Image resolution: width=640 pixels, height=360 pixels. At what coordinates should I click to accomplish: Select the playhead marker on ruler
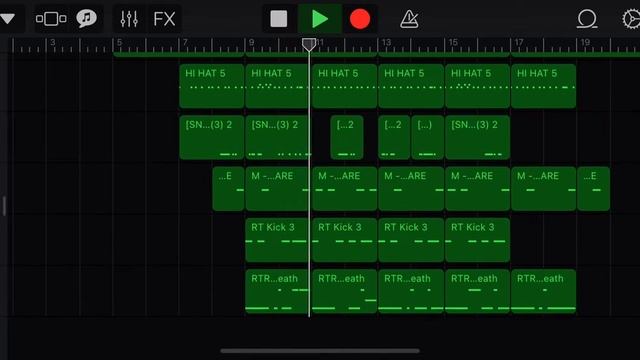click(309, 44)
